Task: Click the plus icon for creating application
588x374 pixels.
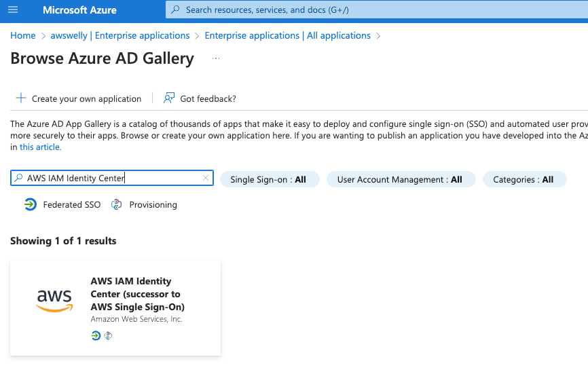Action: click(21, 98)
